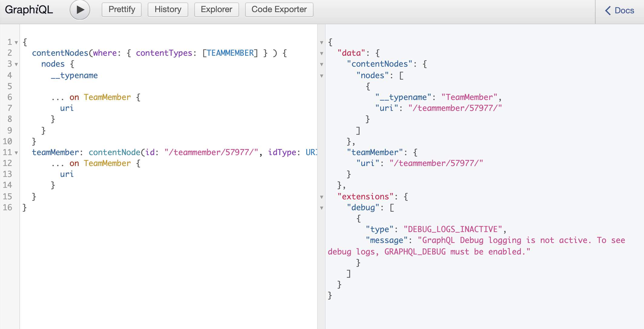Click the collapse arrow beside extensions section
This screenshot has width=644, height=329.
[322, 197]
